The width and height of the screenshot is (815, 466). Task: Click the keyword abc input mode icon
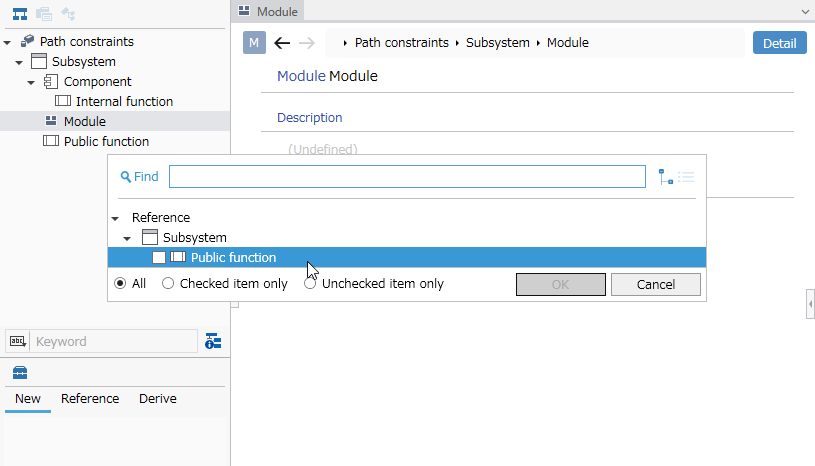click(17, 341)
